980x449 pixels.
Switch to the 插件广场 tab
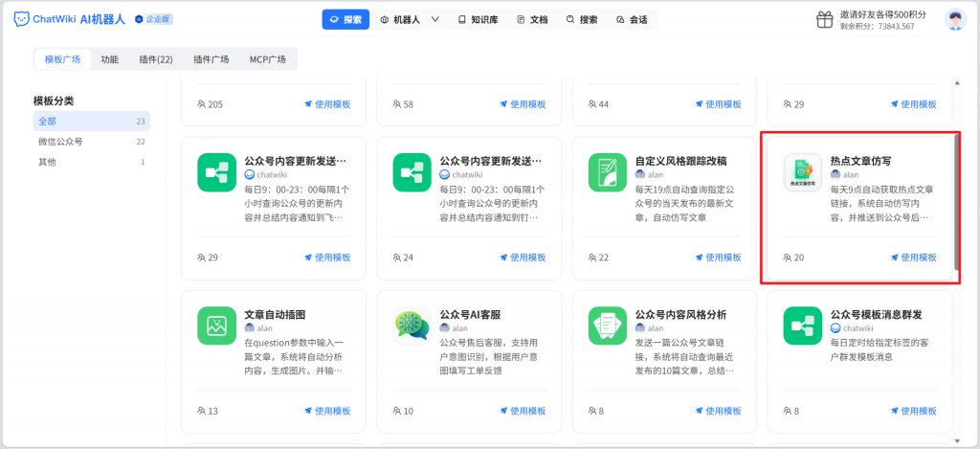point(212,59)
